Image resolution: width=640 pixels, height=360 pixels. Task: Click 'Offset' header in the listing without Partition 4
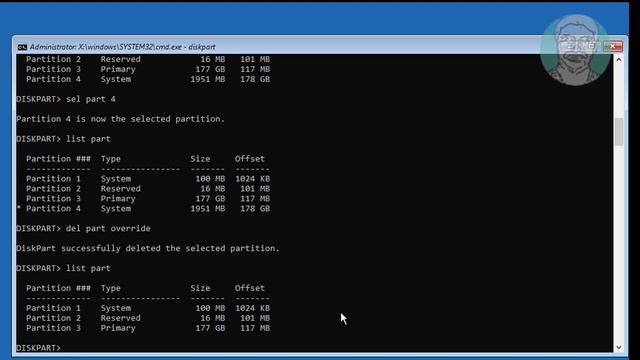coord(249,288)
